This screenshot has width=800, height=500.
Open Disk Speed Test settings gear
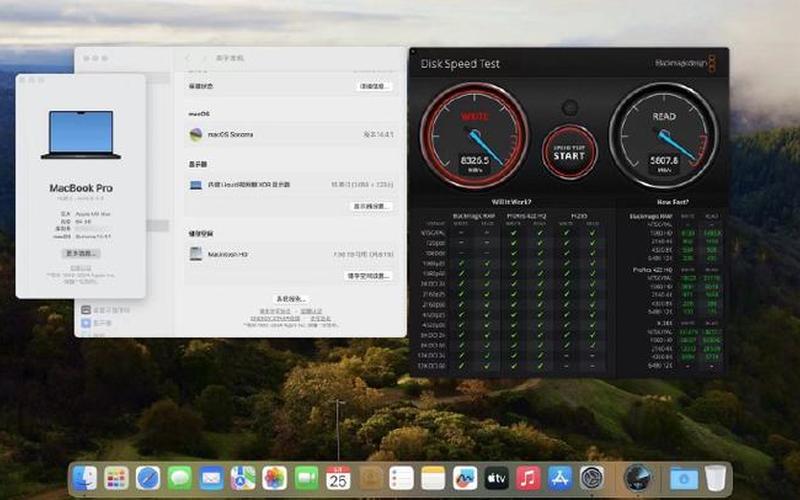(569, 108)
